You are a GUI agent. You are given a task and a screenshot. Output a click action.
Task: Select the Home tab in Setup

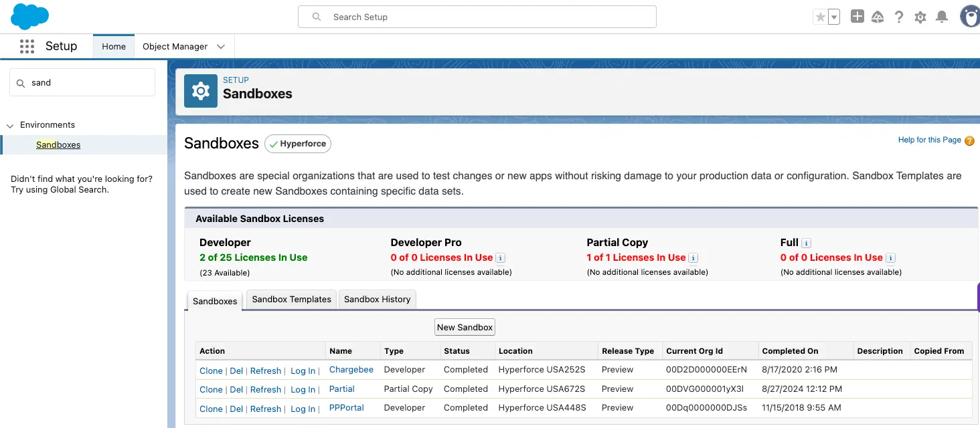coord(113,46)
